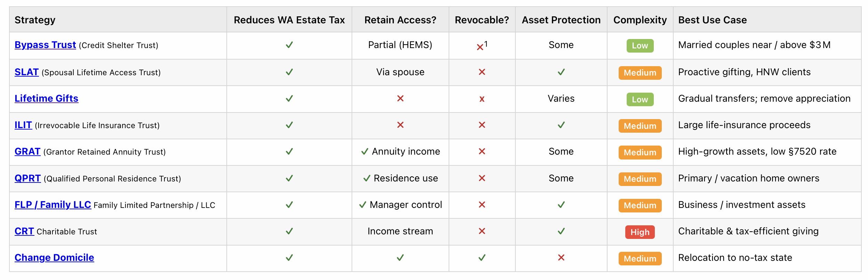Click the Reduces WA Estate Tax header

pos(289,20)
